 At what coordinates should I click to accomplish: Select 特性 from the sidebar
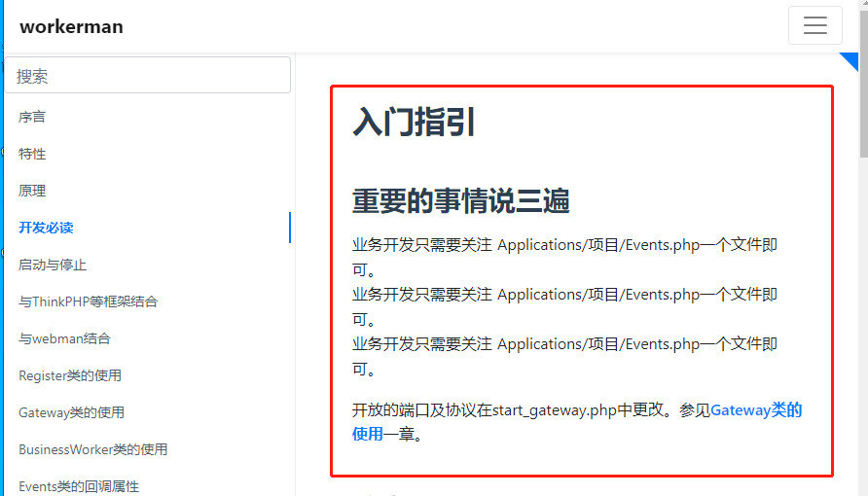point(32,154)
